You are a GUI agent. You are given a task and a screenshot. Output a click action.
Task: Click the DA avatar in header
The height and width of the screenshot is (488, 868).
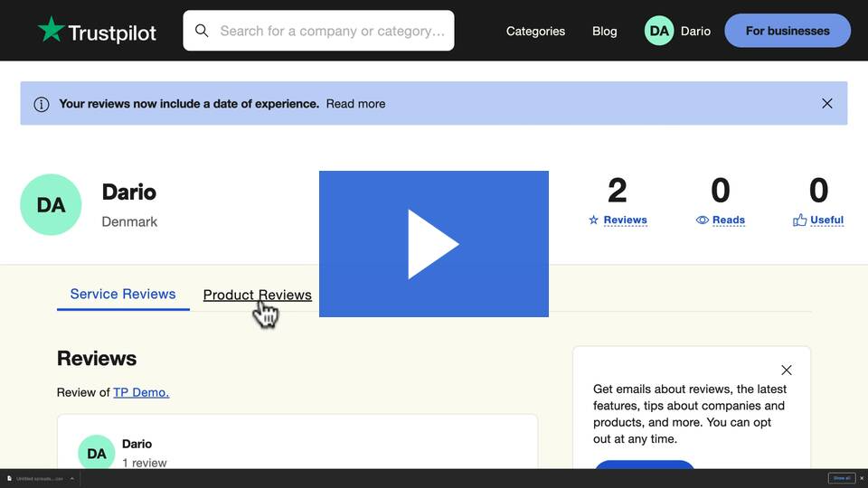[659, 31]
